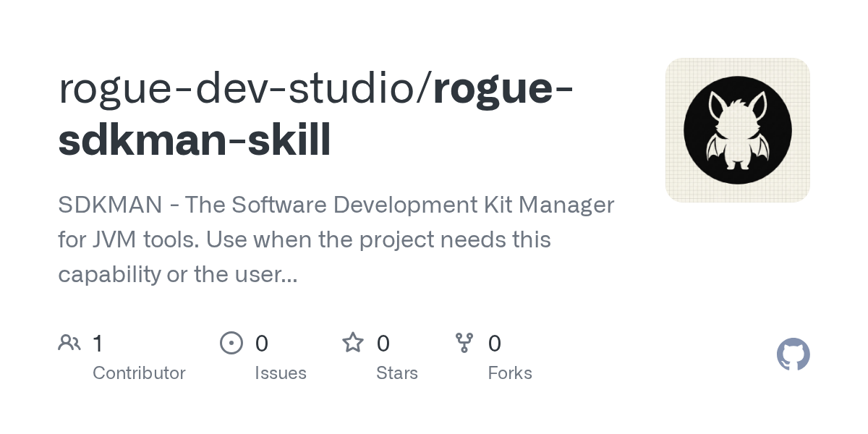Click the stars count 0
Viewport: 868px width, 434px height.
383,343
